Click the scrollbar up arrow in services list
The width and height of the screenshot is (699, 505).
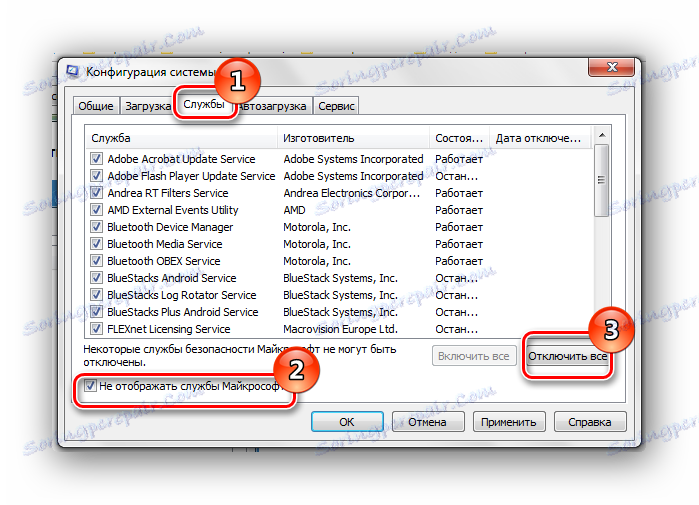602,135
